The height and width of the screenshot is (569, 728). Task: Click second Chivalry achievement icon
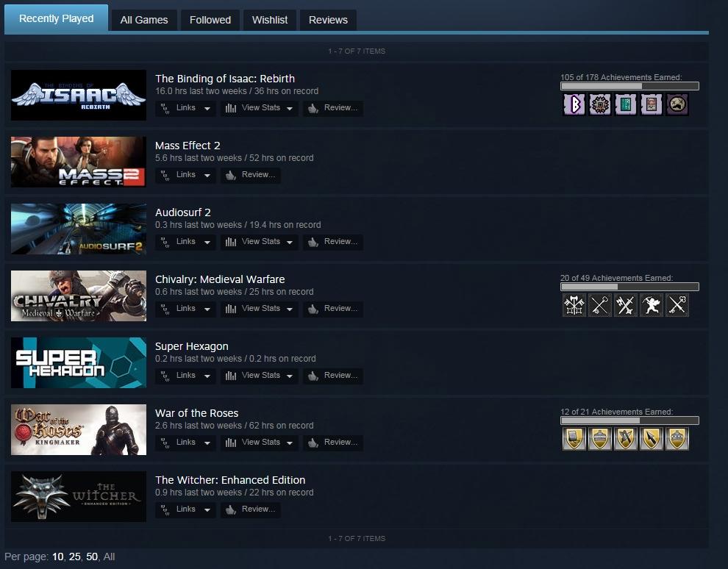pos(600,305)
